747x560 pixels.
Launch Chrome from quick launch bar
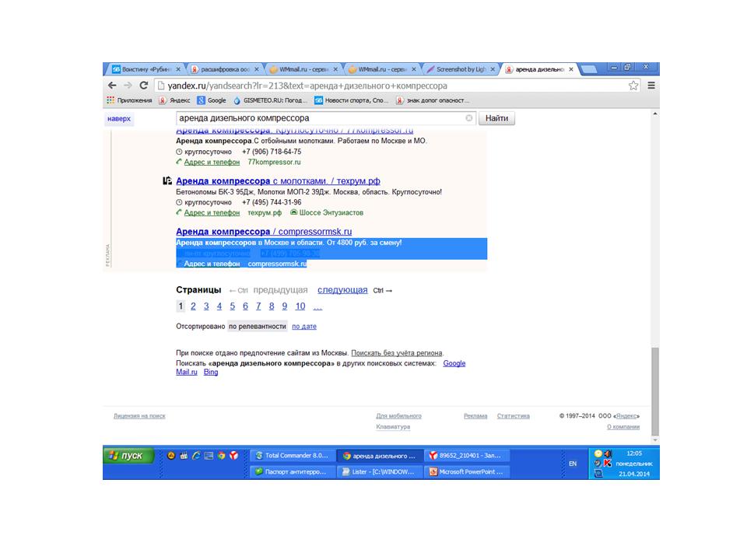(x=221, y=456)
